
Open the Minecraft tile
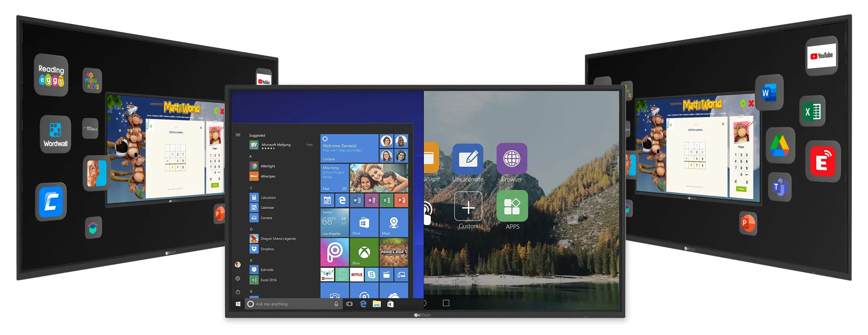pyautogui.click(x=394, y=252)
